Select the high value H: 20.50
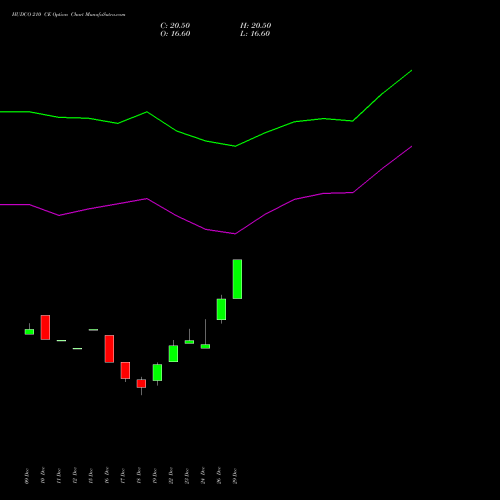 tap(255, 26)
